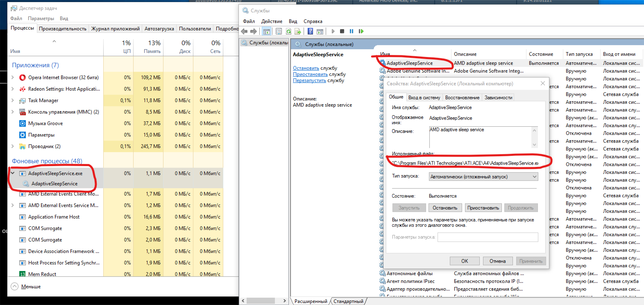Expand the Opera Internet Browser process group
The height and width of the screenshot is (305, 644).
13,77
